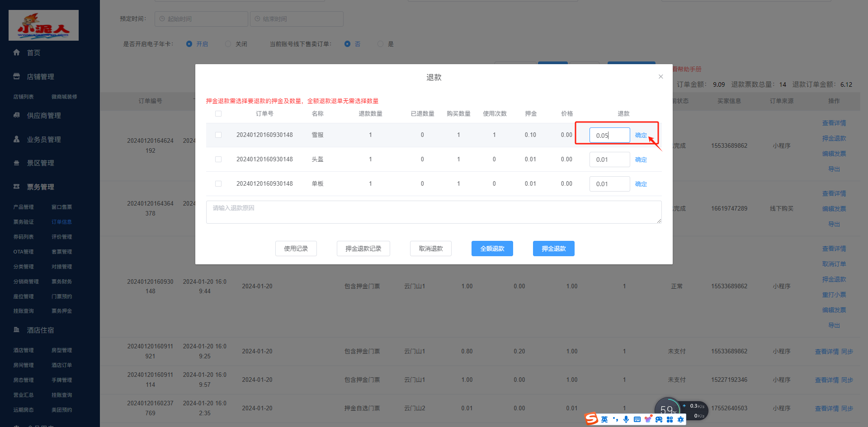Image resolution: width=868 pixels, height=427 pixels.
Task: Check the checkbox for 头盔 row
Action: coord(218,159)
